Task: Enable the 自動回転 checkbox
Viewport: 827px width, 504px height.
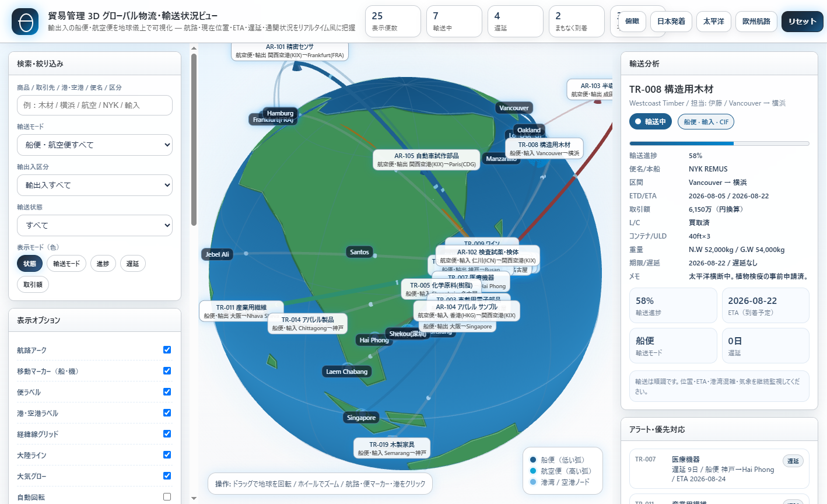Action: point(167,497)
